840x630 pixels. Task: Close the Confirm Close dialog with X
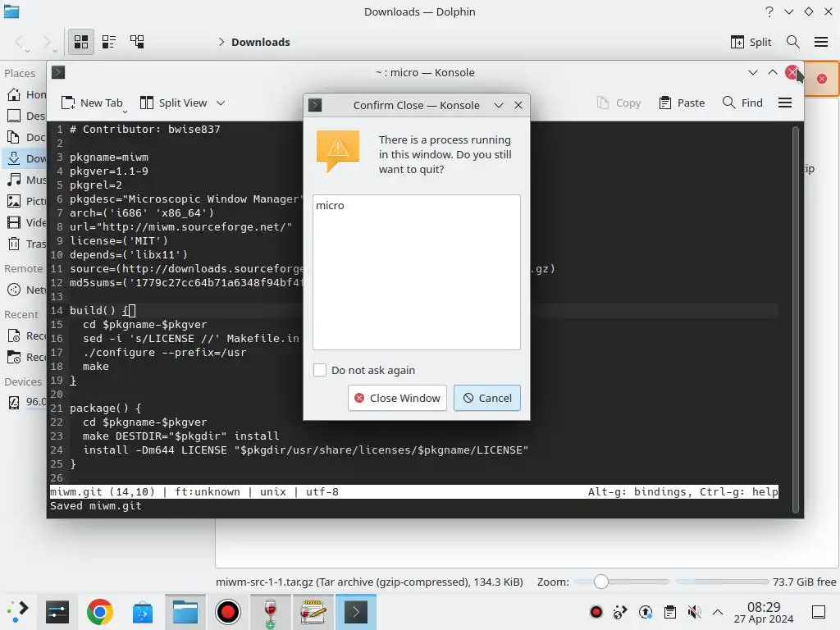point(518,106)
